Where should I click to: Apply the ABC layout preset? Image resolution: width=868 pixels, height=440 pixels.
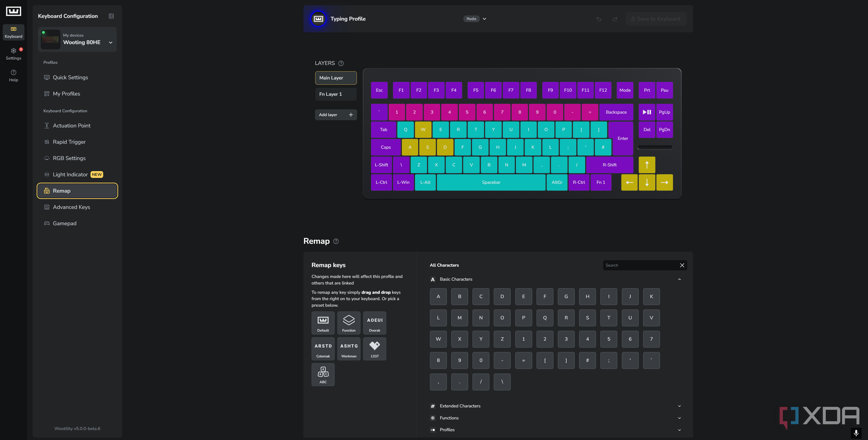pos(323,375)
